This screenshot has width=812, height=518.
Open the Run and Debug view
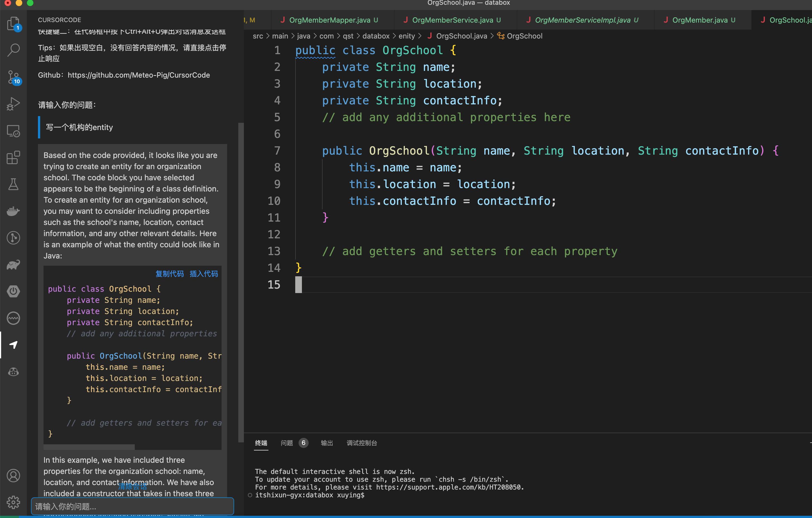click(x=13, y=104)
